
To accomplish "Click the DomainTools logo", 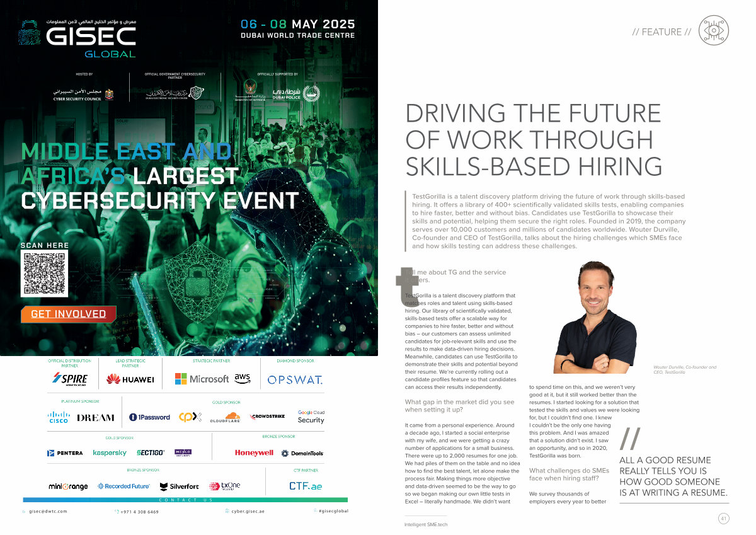I will pyautogui.click(x=302, y=453).
